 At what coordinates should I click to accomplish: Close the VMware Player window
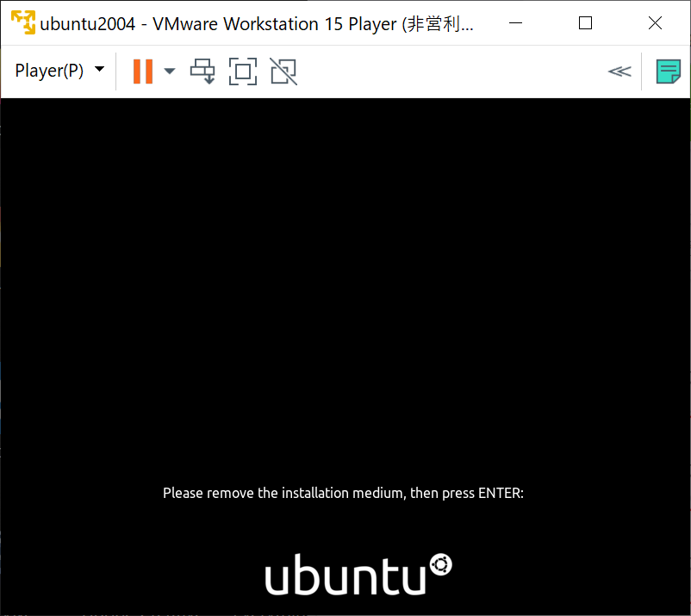coord(656,23)
